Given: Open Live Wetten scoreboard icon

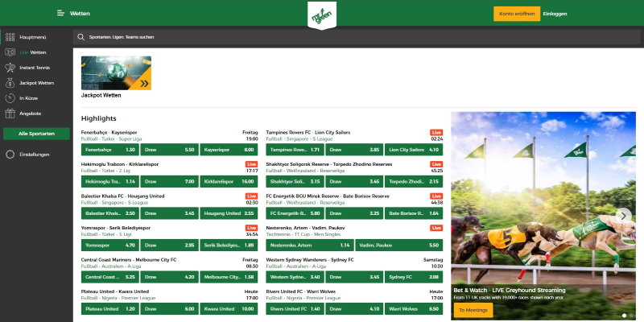Looking at the screenshot, I should tap(10, 52).
